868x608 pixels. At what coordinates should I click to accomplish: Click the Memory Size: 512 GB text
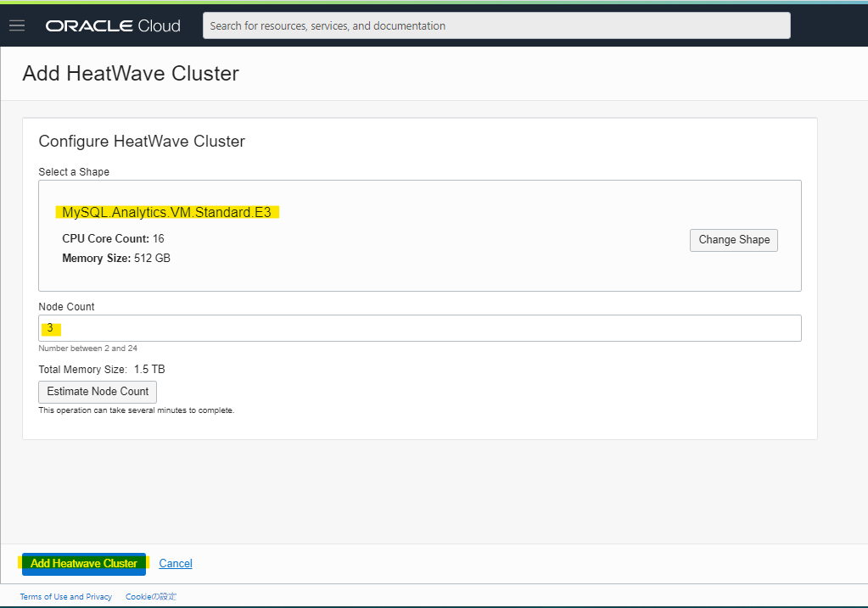point(116,259)
